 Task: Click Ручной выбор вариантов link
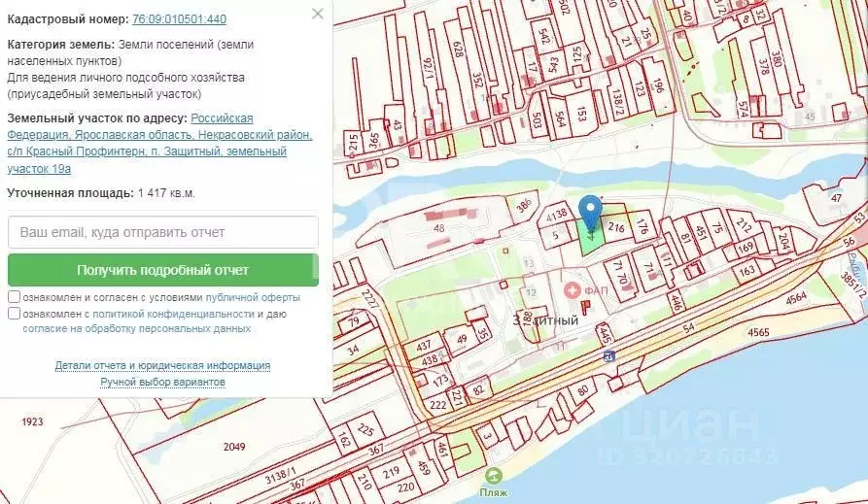162,382
